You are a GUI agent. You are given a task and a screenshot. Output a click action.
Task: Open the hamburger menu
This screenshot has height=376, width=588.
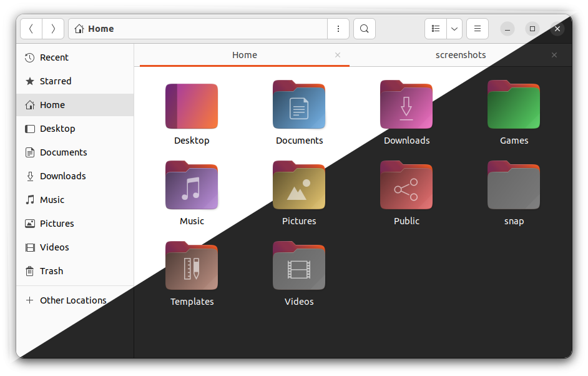[477, 29]
